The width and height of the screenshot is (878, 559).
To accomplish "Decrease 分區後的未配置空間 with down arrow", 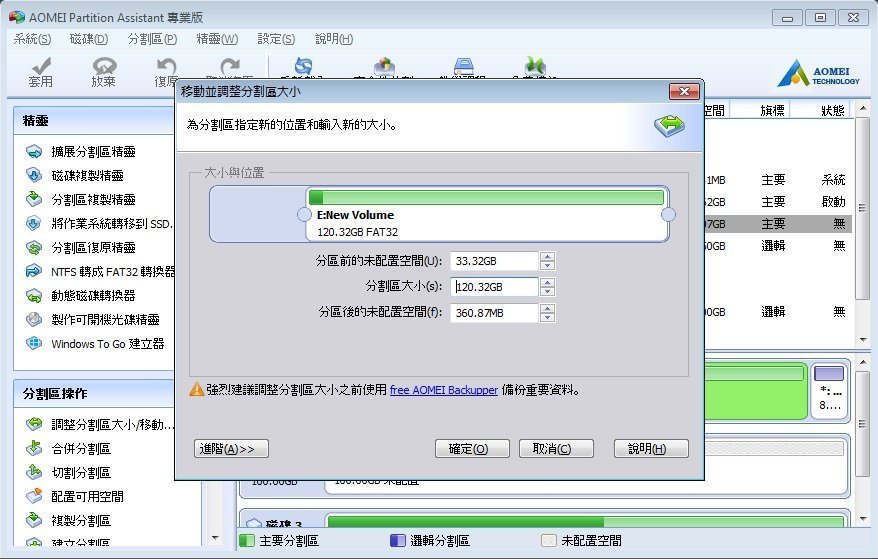I will [548, 317].
